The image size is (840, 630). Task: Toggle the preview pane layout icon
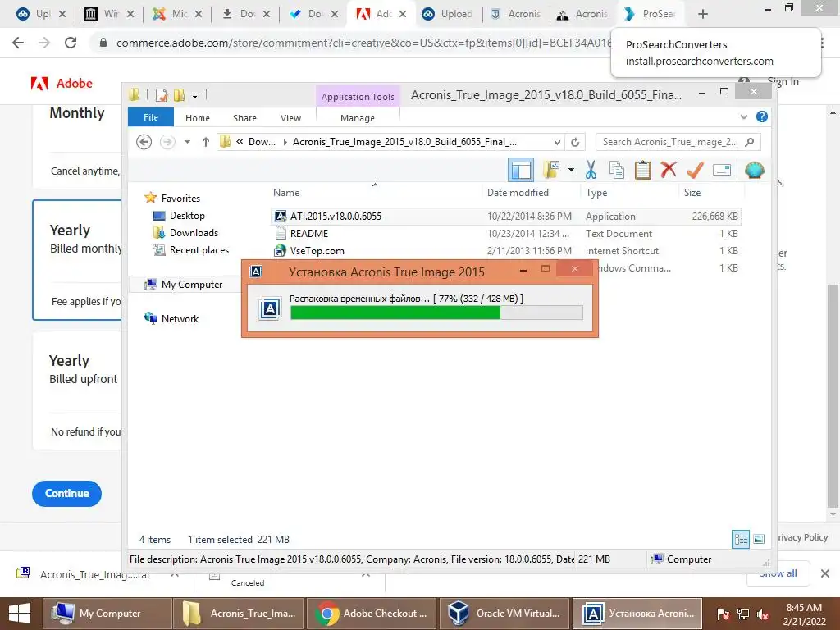pyautogui.click(x=521, y=171)
